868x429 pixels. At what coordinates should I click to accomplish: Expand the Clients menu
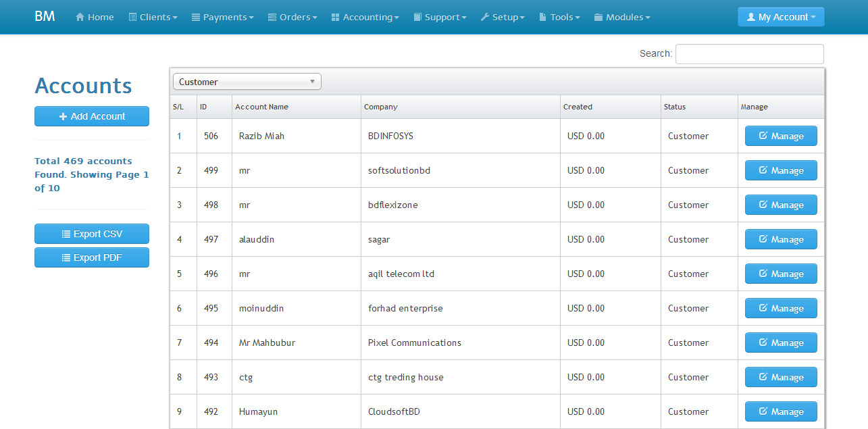[x=153, y=17]
